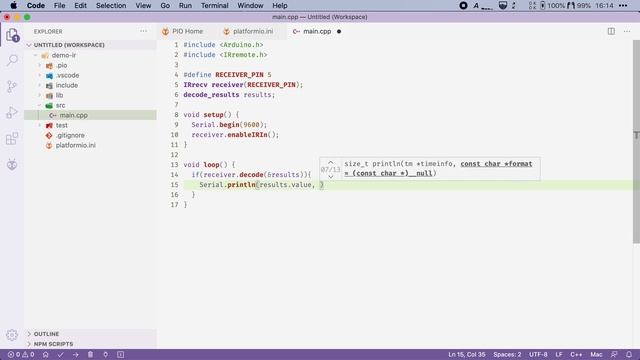
Task: Open .gitignore in the file tree
Action: click(91, 136)
